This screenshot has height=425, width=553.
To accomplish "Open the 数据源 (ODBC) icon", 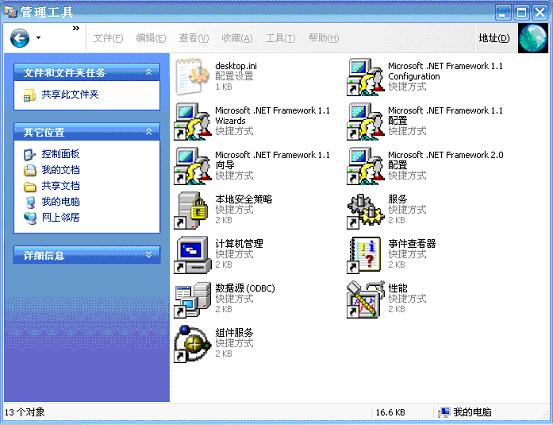I will [192, 299].
